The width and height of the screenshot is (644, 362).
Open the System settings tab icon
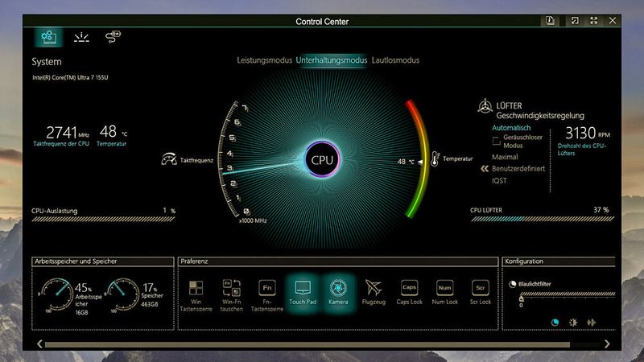48,37
